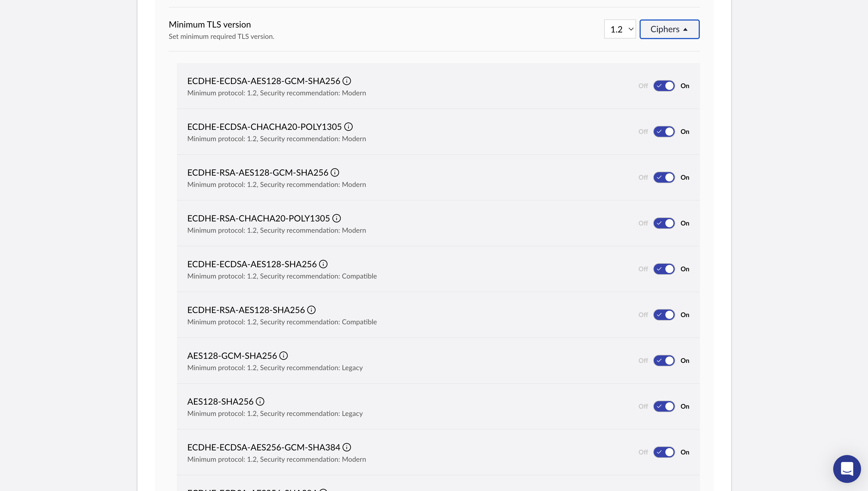The height and width of the screenshot is (491, 868).
Task: Open info tooltip for ECDHE-RSA-AES128-GCM-SHA256
Action: click(x=335, y=173)
